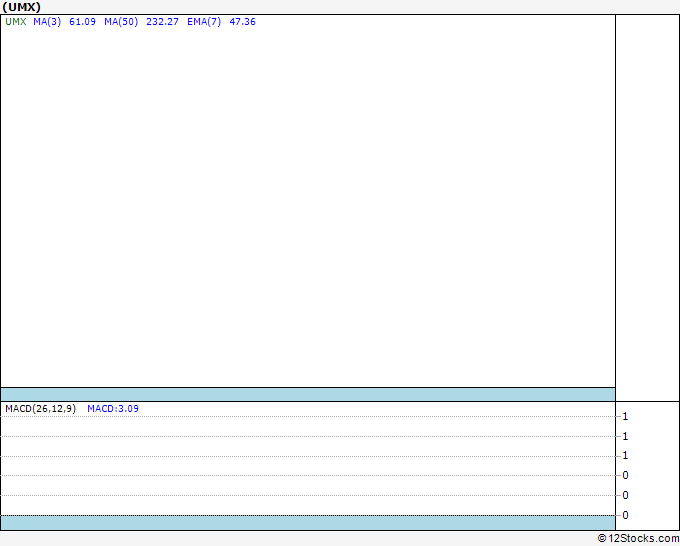Select the MA(50) indicator label
Viewport: 680px width, 546px height.
click(x=121, y=22)
